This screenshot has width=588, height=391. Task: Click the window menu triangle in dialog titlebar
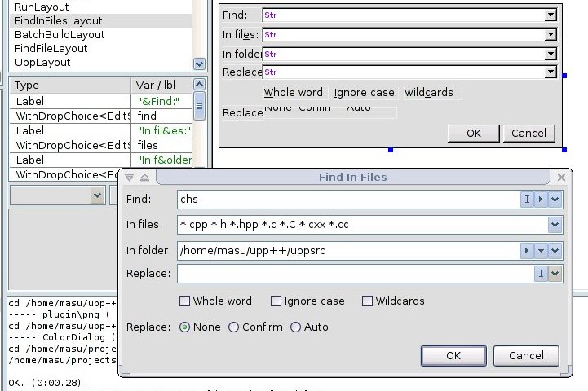(x=130, y=178)
